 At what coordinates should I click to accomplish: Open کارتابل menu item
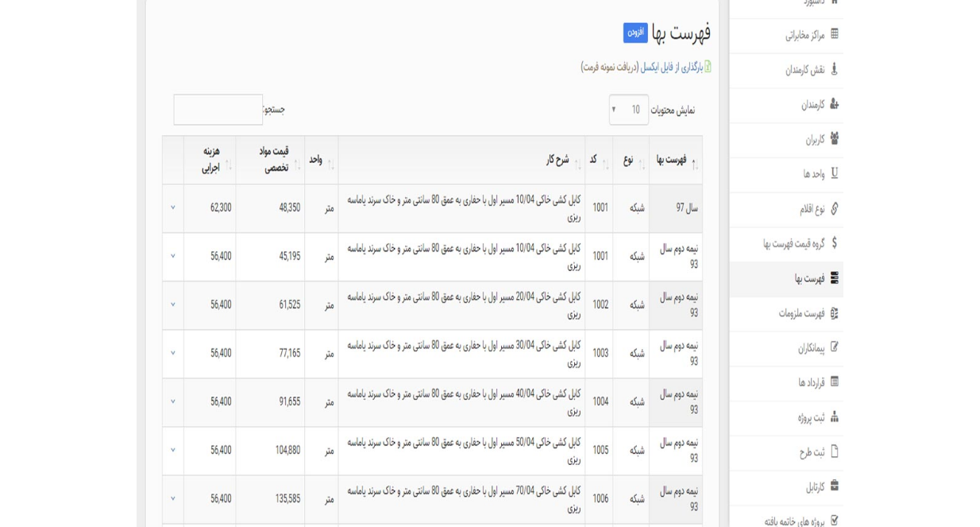pos(786,486)
